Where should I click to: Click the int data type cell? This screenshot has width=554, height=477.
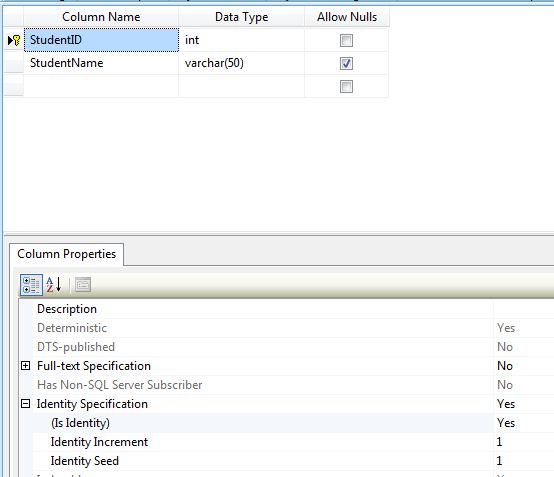tap(241, 40)
